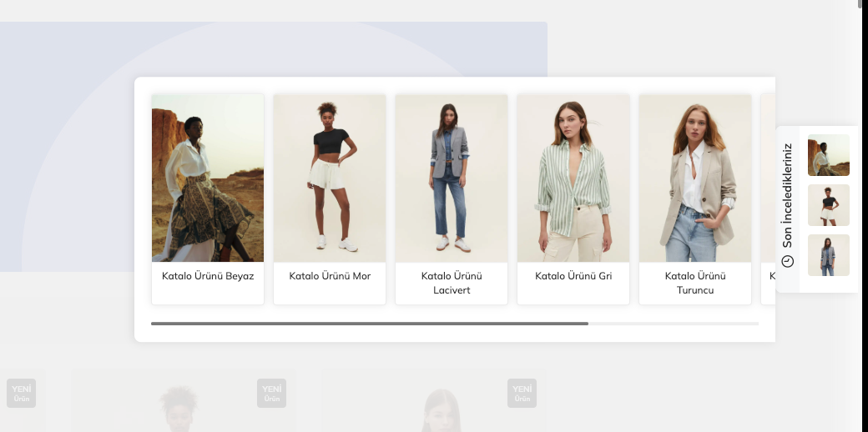868x432 pixels.
Task: Click the Son İnceledikleriniz side tab label
Action: (787, 195)
